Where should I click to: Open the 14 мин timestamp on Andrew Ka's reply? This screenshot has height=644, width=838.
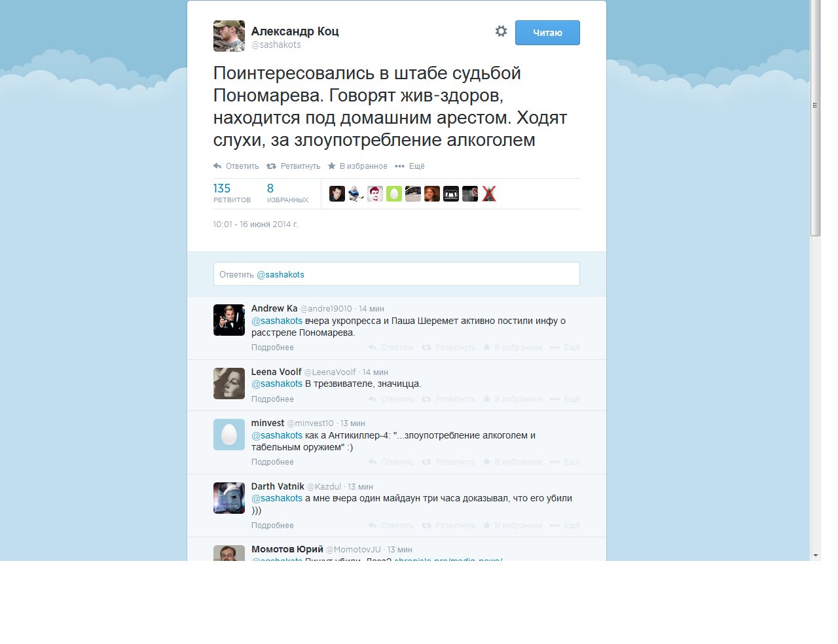371,309
